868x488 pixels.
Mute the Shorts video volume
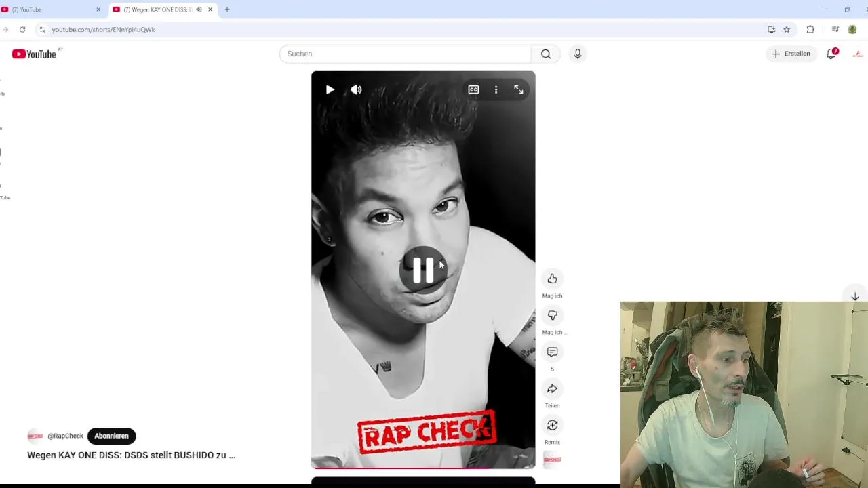tap(356, 89)
